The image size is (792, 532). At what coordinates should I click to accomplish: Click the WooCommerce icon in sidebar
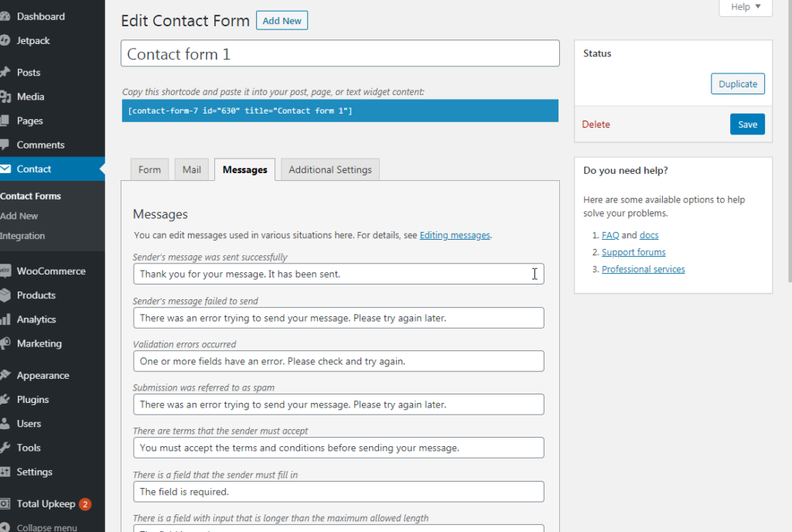(5, 271)
